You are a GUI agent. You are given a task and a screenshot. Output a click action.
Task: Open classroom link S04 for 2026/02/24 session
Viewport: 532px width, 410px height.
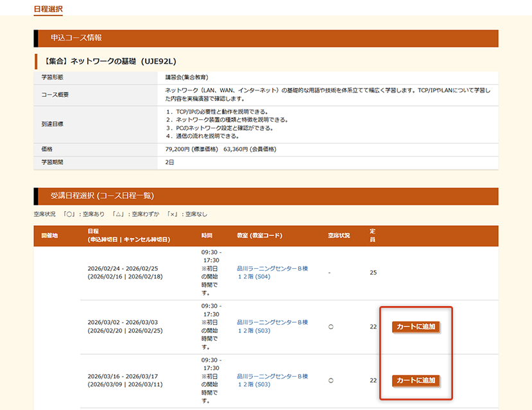[272, 272]
